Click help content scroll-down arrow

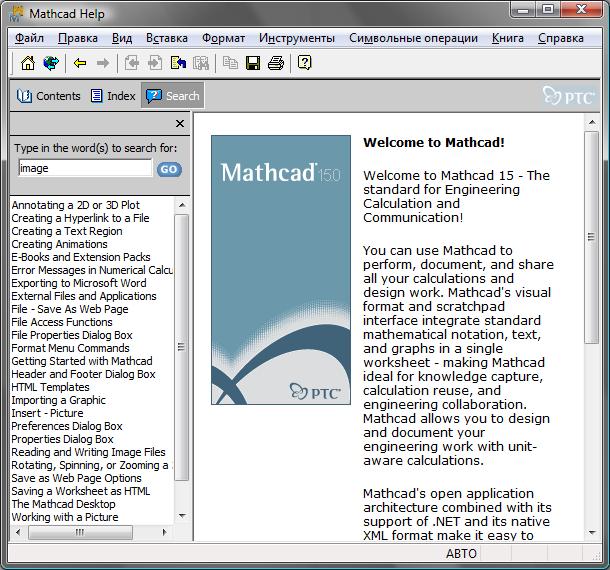coord(592,532)
